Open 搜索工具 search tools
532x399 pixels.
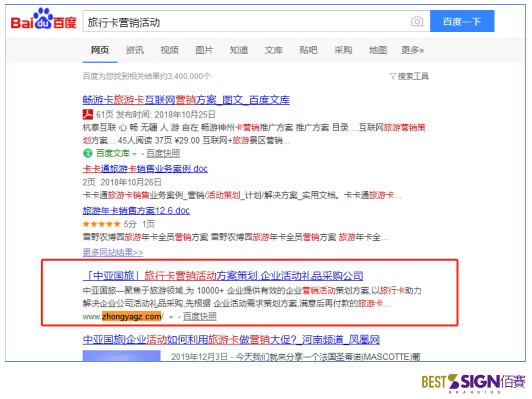pos(413,76)
